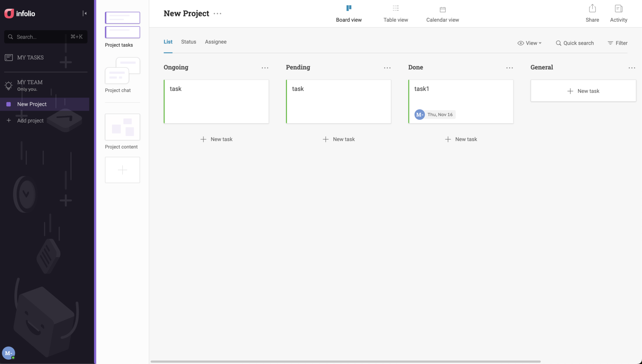Open Ongoing column three-dot menu
Screen dimensions: 642x364
[265, 68]
